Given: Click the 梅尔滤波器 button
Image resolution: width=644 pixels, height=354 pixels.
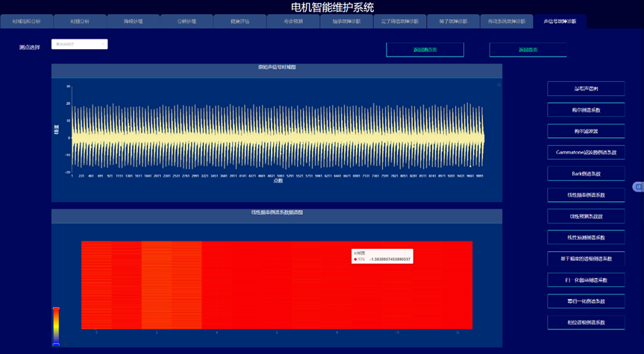Looking at the screenshot, I should click(x=586, y=131).
